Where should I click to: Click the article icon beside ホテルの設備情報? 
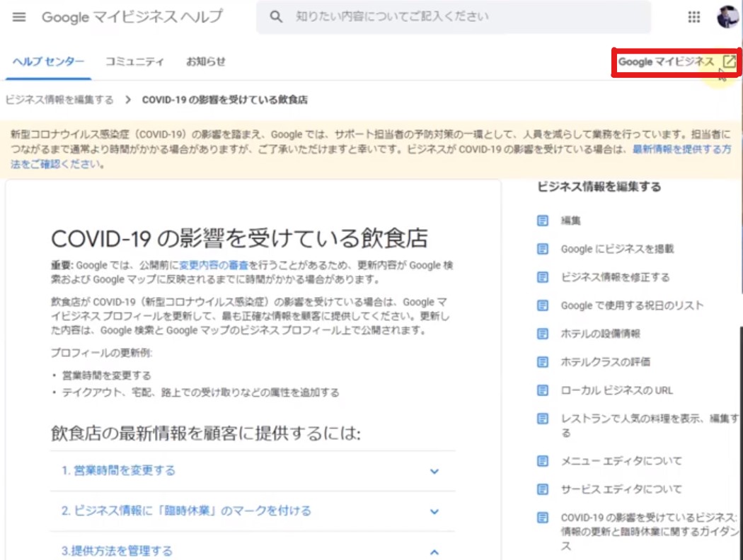[x=543, y=334]
